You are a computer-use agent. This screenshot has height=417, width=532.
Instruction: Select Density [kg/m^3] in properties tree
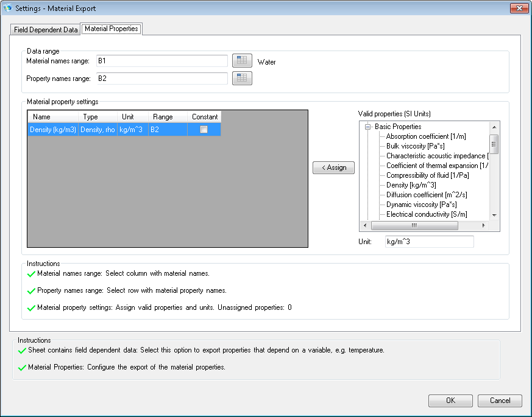[x=411, y=185]
